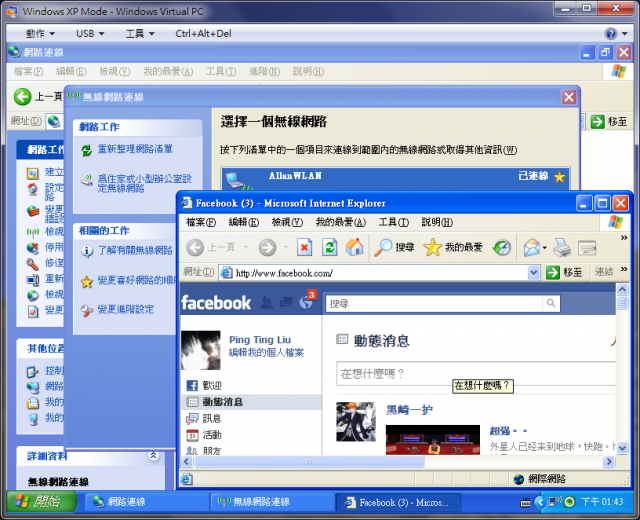Click Ctrl+Alt+Del in the Virtual PC toolbar
640x520 pixels.
(x=203, y=33)
